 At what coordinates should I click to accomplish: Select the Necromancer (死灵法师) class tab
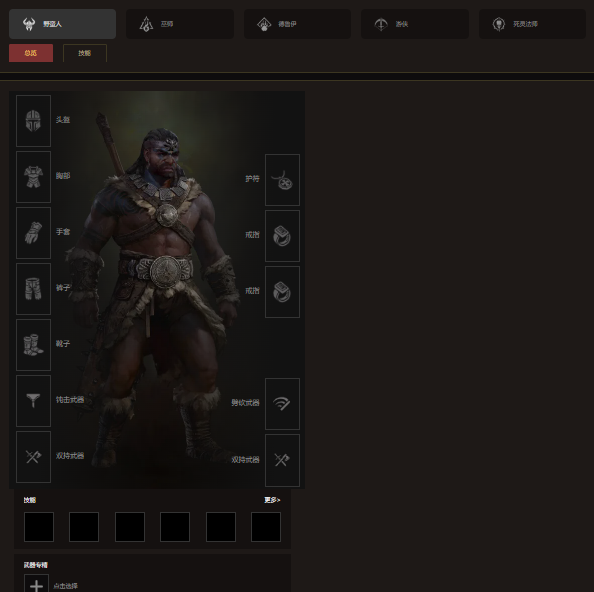532,24
